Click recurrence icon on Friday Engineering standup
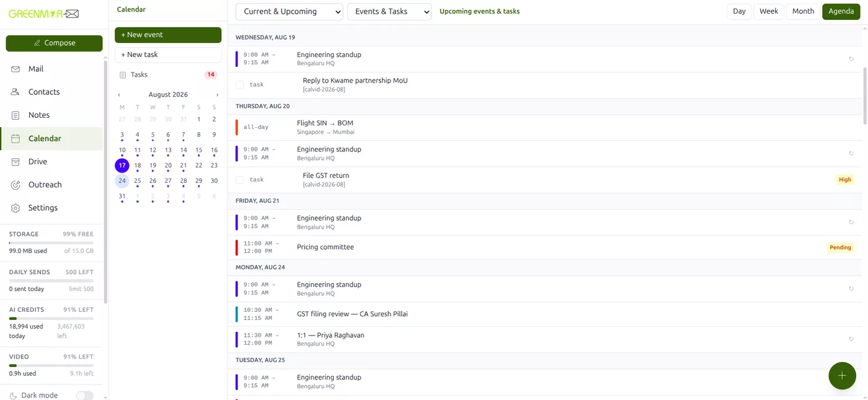 click(851, 222)
